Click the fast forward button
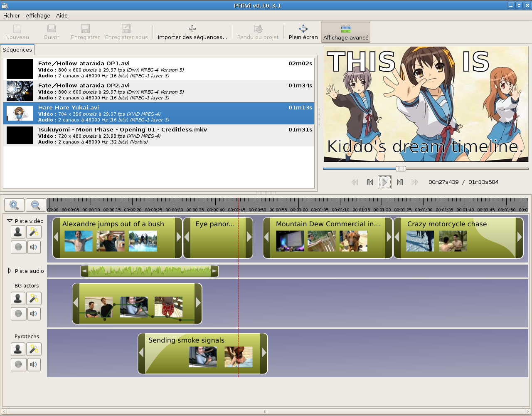The width and height of the screenshot is (532, 416). coord(415,182)
